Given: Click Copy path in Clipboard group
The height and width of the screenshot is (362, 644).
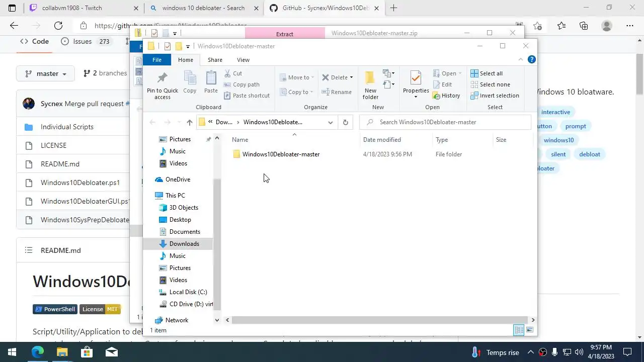Looking at the screenshot, I should pyautogui.click(x=242, y=84).
